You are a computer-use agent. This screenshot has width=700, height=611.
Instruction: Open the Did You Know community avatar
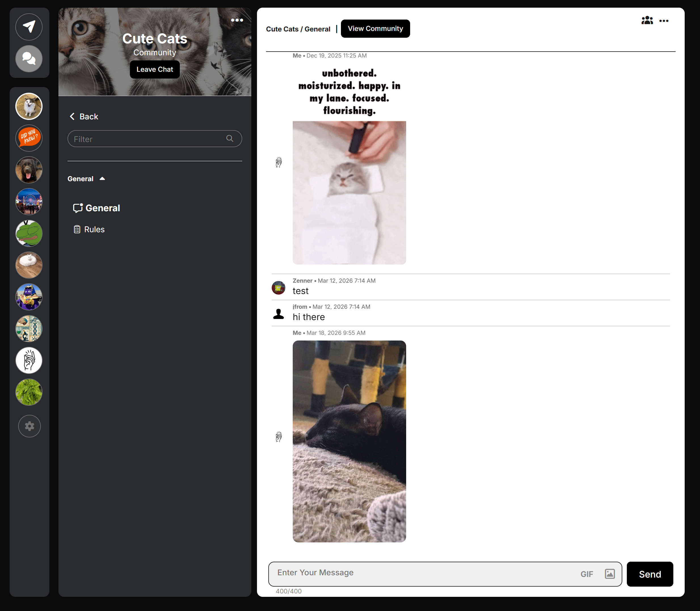[x=29, y=138]
